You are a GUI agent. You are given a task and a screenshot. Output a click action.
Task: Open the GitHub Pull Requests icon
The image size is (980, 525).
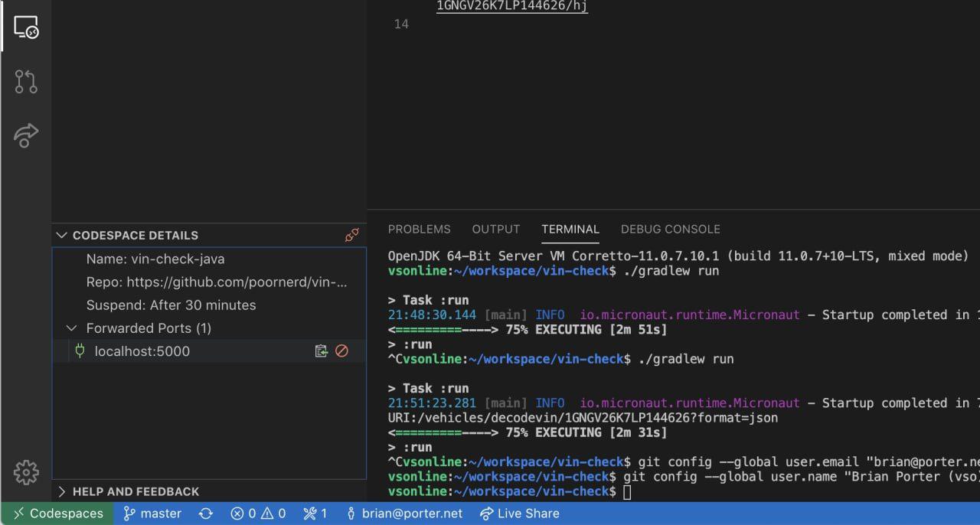tap(26, 82)
